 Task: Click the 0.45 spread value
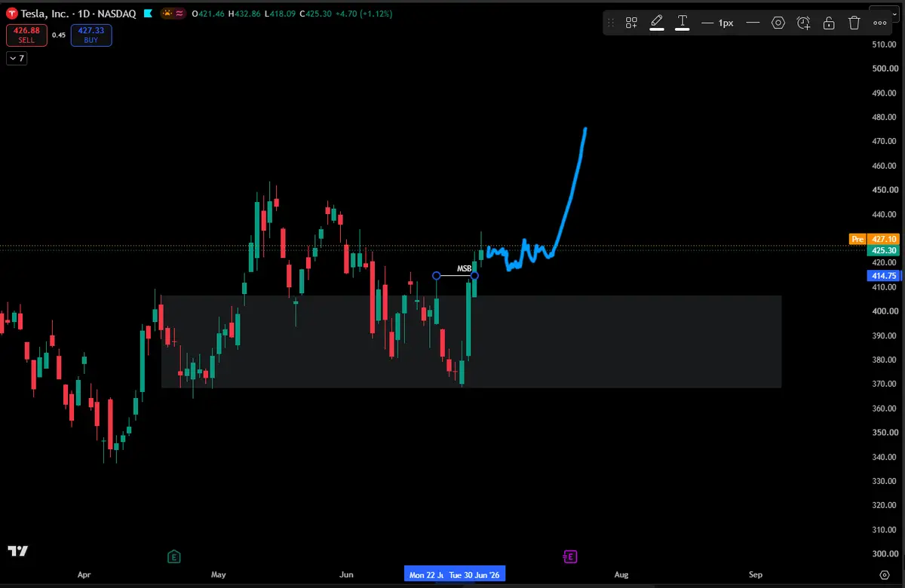click(x=58, y=35)
